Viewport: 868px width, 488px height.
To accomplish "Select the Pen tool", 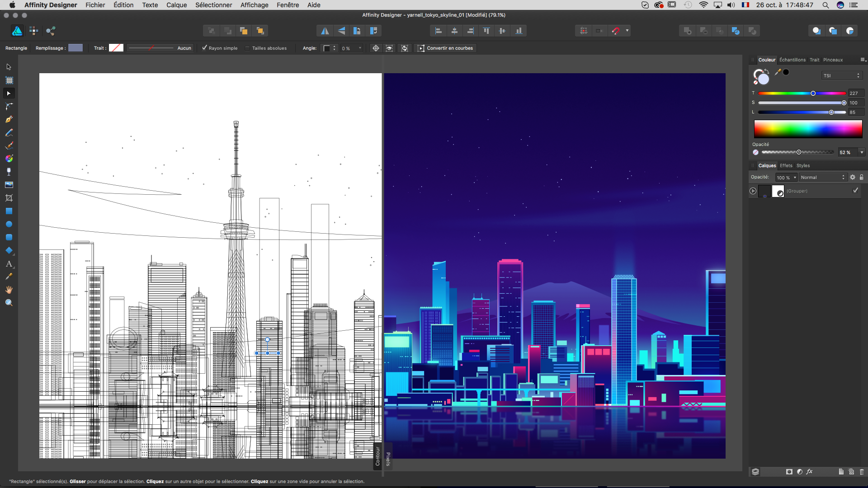I will 9,119.
